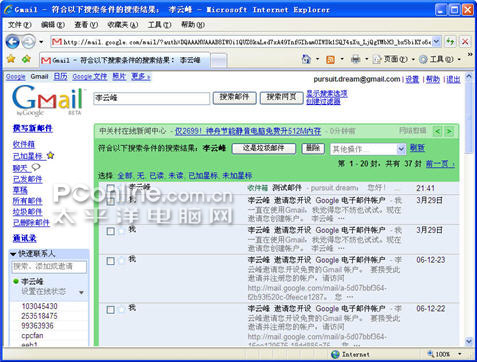Collapse the 快速联系人 panel triangle

coord(13,254)
